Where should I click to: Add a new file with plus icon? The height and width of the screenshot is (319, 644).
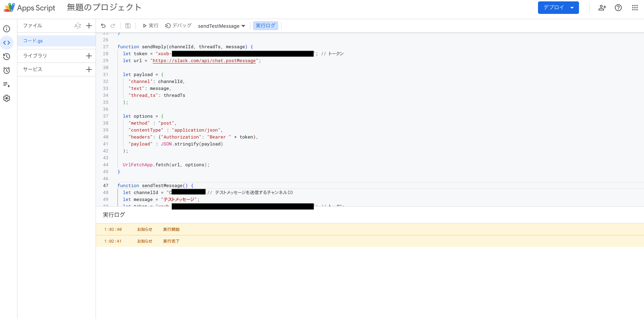click(89, 25)
